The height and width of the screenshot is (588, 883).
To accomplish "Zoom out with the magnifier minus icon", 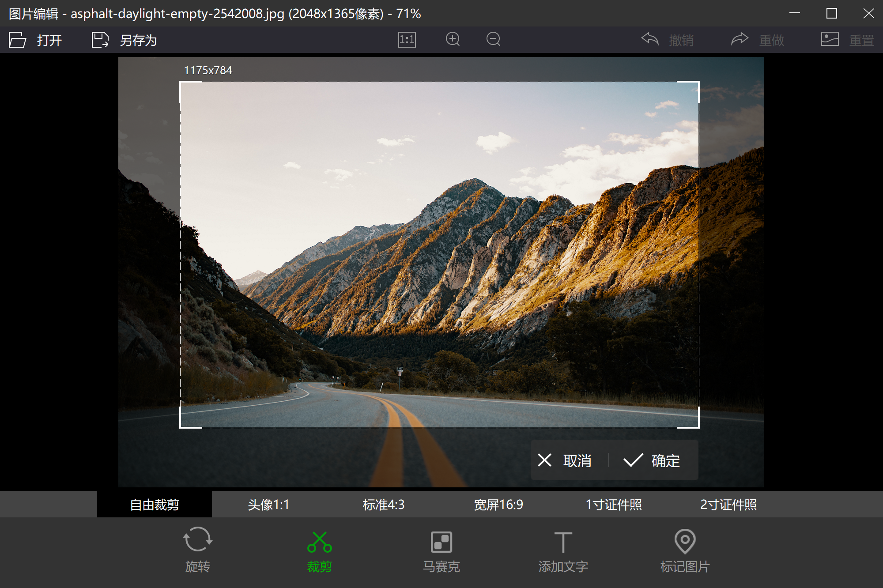I will 493,39.
